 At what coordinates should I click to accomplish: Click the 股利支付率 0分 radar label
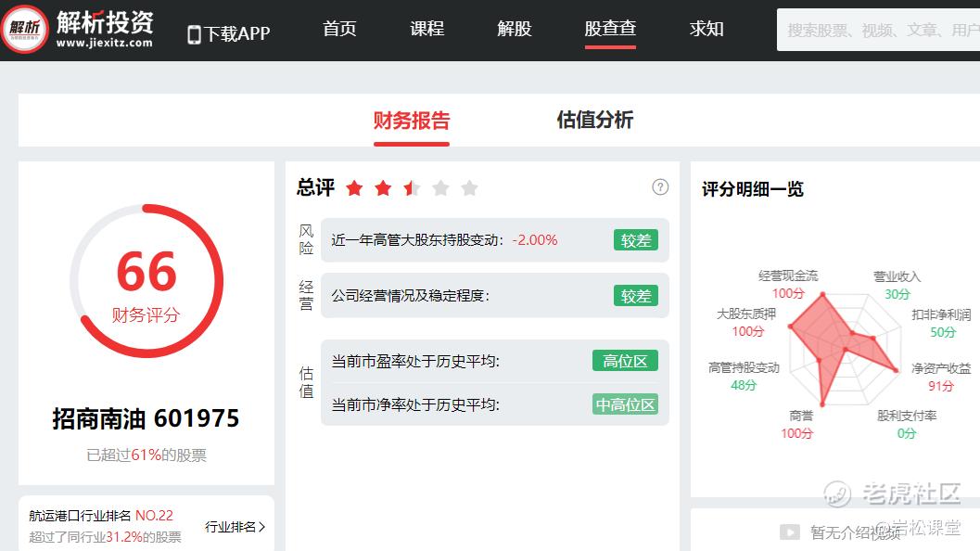coord(907,425)
